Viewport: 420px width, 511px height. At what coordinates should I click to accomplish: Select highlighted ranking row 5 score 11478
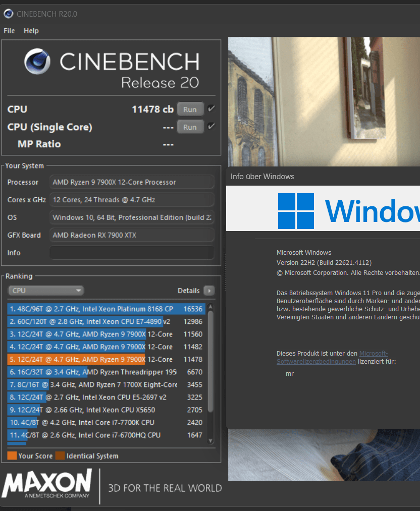pos(107,360)
